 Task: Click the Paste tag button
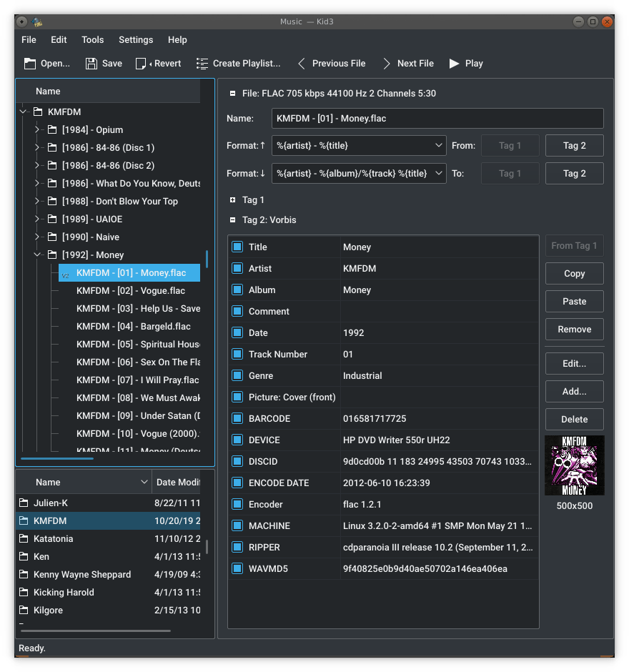[x=574, y=301]
